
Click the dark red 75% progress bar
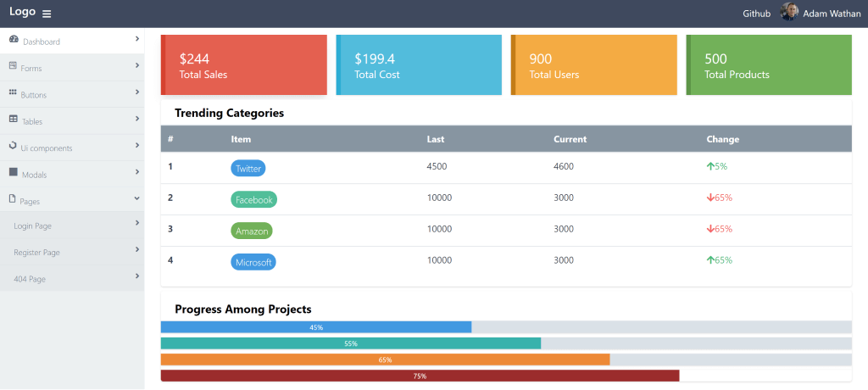(420, 376)
